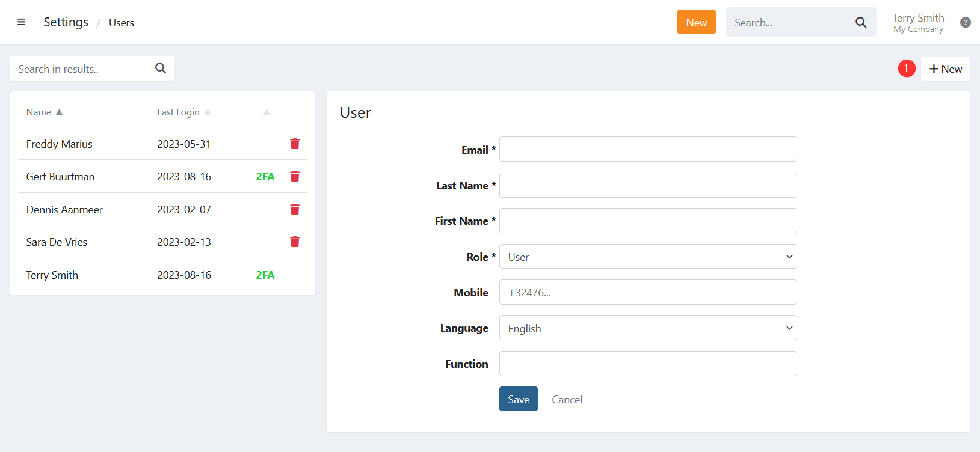This screenshot has width=980, height=452.
Task: Delete user Sara De Vries
Action: click(x=295, y=242)
